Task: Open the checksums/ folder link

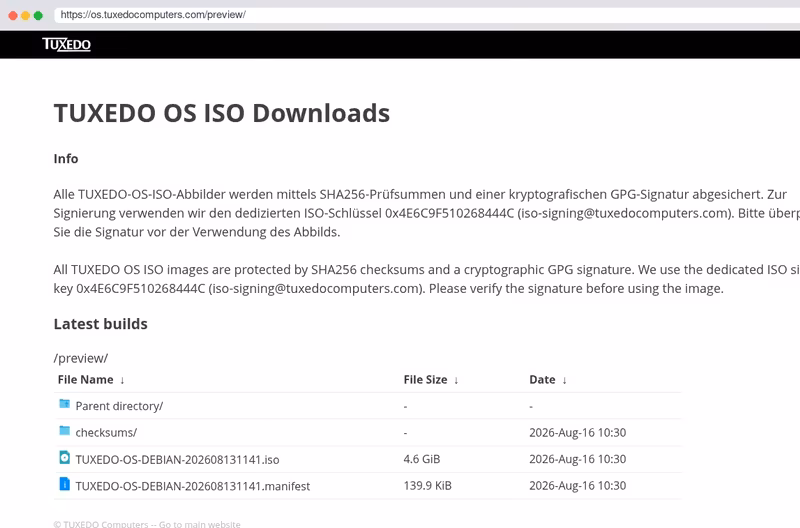Action: point(106,433)
